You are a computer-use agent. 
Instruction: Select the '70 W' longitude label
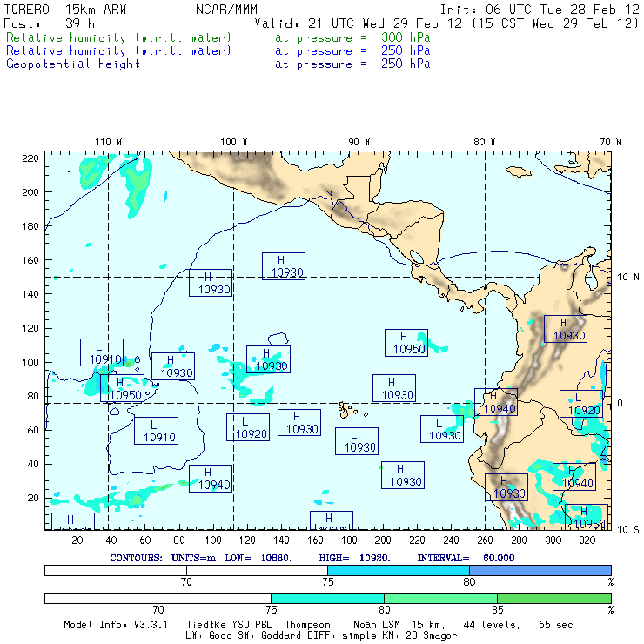point(610,142)
